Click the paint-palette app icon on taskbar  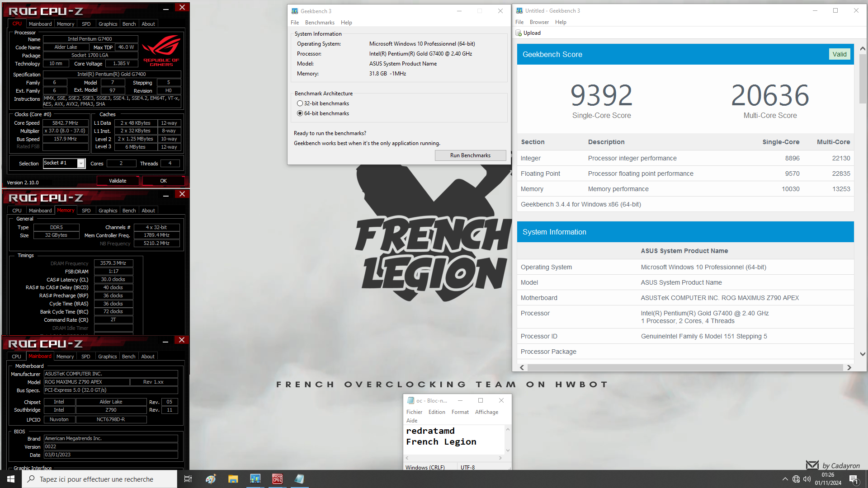[211, 479]
